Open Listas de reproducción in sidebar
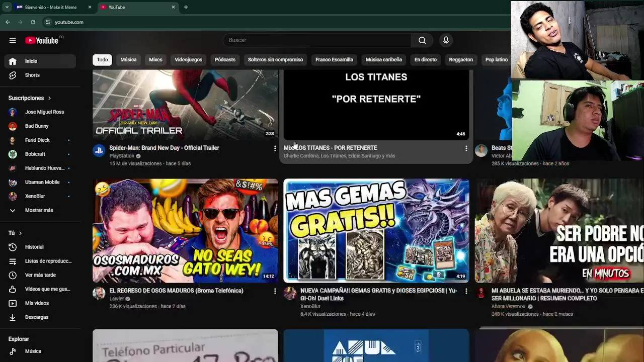644x362 pixels. [x=40, y=261]
